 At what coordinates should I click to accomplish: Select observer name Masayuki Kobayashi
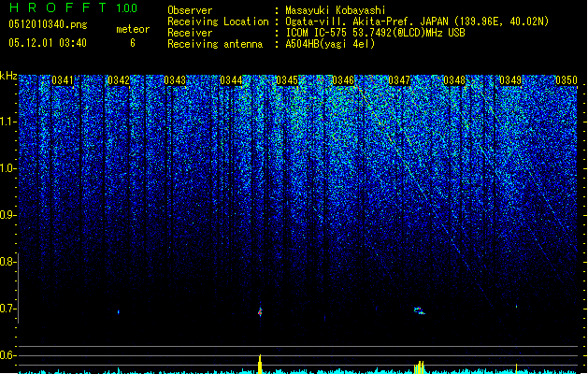336,10
